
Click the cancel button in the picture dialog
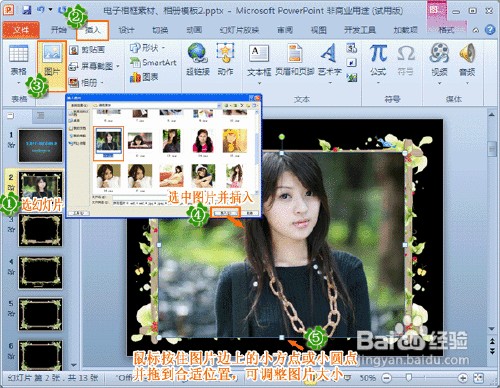pos(250,213)
